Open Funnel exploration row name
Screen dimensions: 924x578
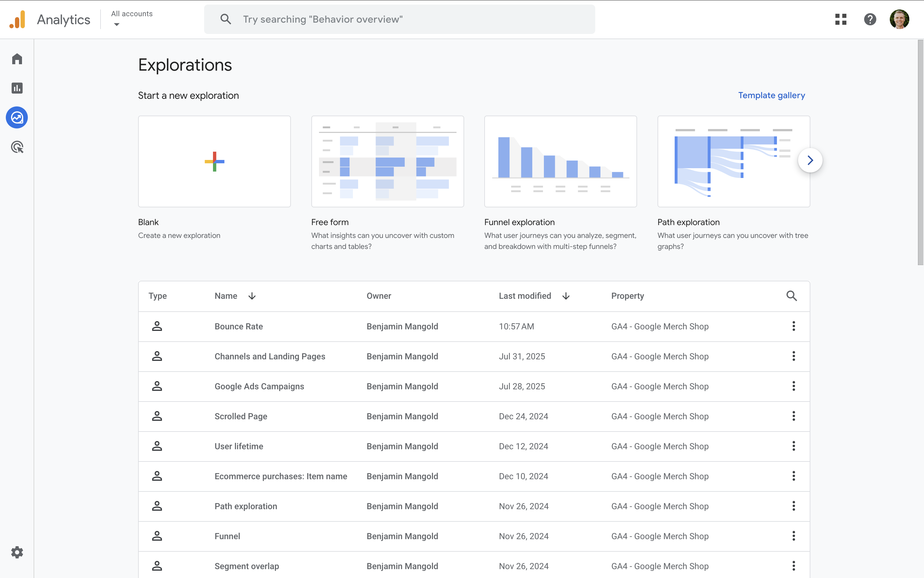[x=227, y=536]
